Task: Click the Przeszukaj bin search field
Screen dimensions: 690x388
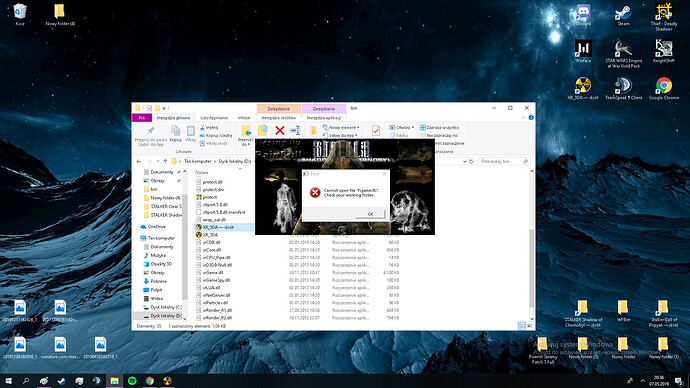Action: tap(504, 161)
